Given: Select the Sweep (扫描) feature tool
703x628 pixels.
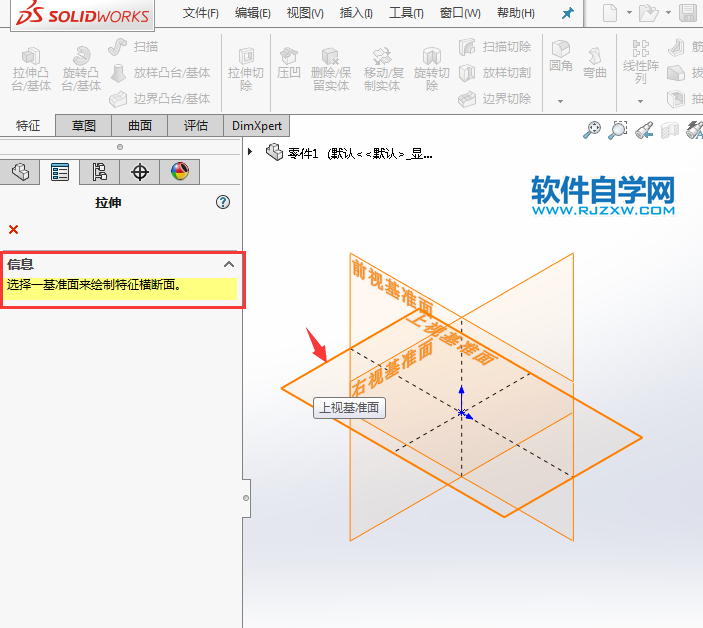Looking at the screenshot, I should 133,47.
